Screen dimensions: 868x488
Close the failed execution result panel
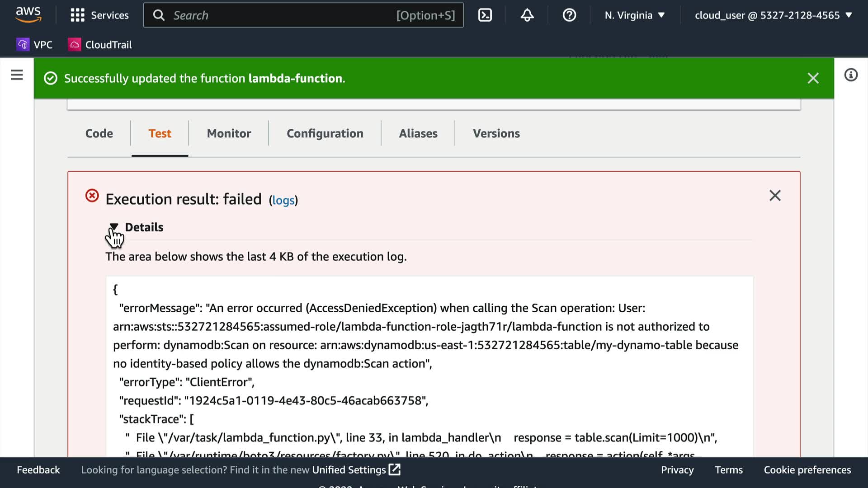click(775, 196)
